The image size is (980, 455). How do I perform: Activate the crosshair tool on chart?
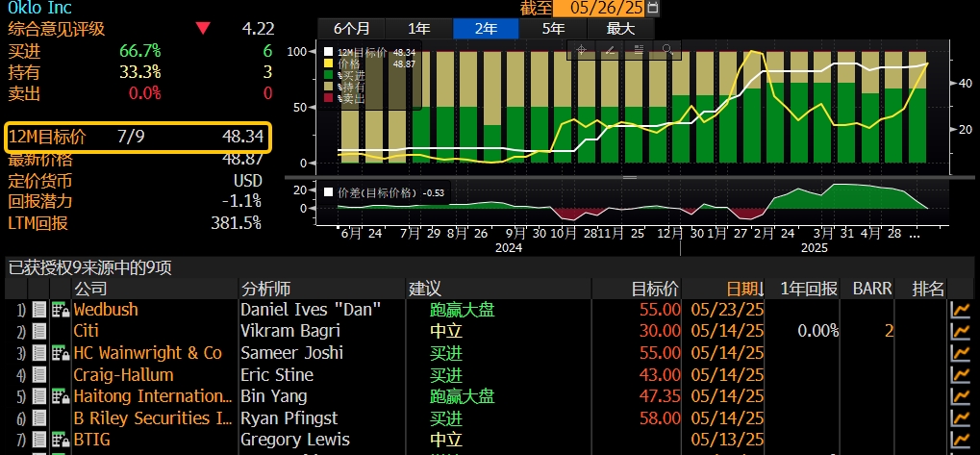tap(581, 50)
